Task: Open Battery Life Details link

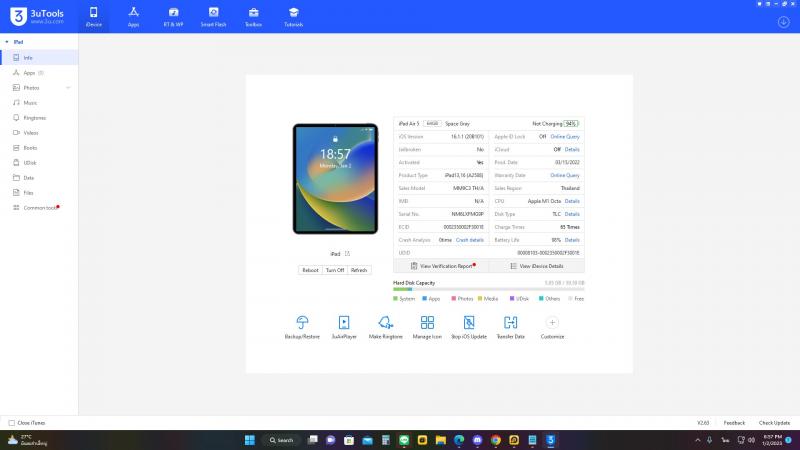Action: click(x=572, y=240)
